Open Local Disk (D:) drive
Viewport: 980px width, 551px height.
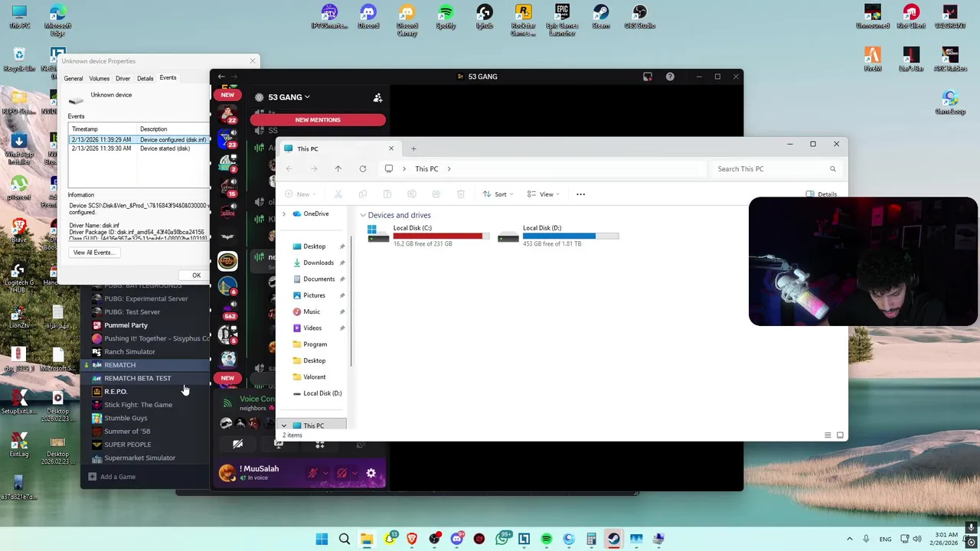(557, 235)
